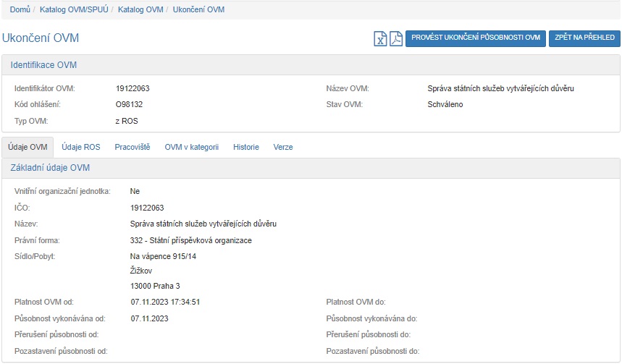Click the Ukončení OVM breadcrumb item

[198, 9]
